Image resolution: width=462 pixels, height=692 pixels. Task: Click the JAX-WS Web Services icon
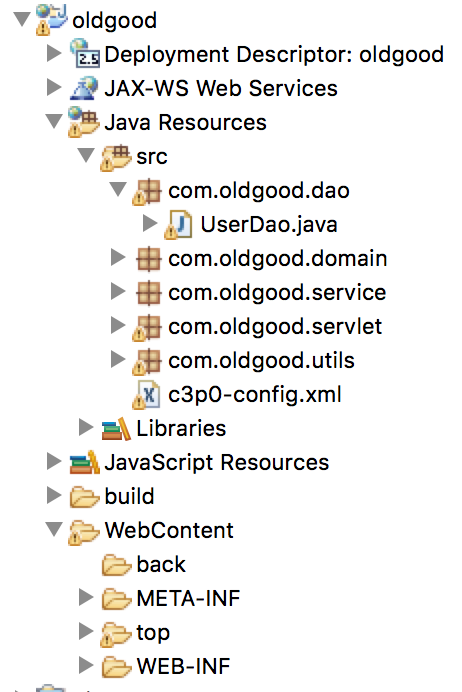[84, 88]
